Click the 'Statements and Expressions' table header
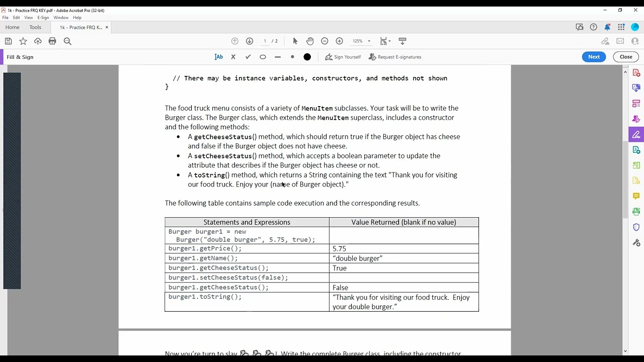 [x=247, y=222]
